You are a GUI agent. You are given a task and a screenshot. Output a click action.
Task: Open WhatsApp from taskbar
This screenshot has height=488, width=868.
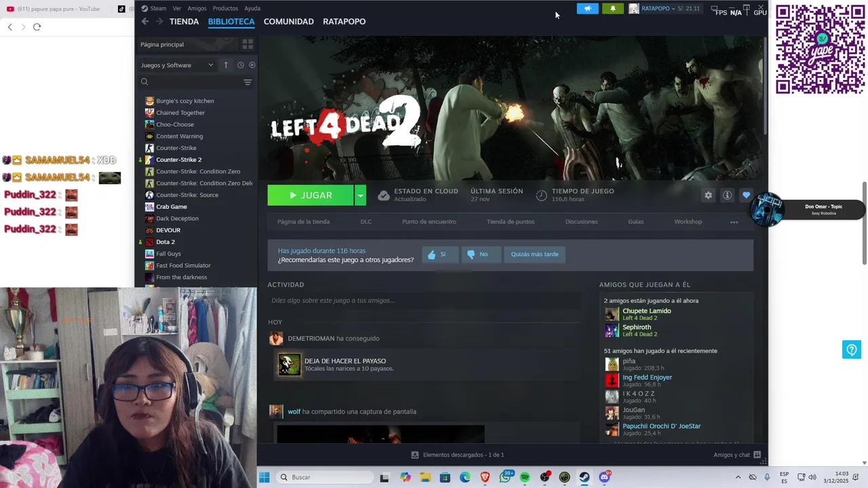point(505,477)
